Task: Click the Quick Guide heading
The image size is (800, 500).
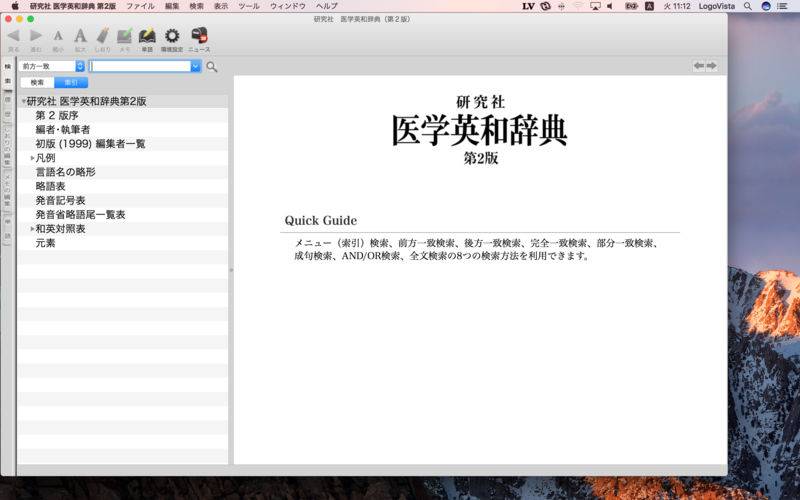Action: [321, 220]
